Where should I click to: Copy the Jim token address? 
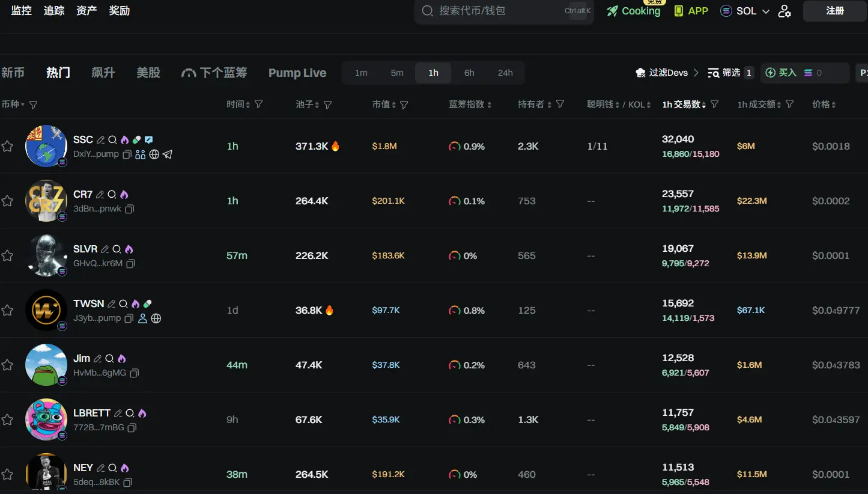pos(135,373)
